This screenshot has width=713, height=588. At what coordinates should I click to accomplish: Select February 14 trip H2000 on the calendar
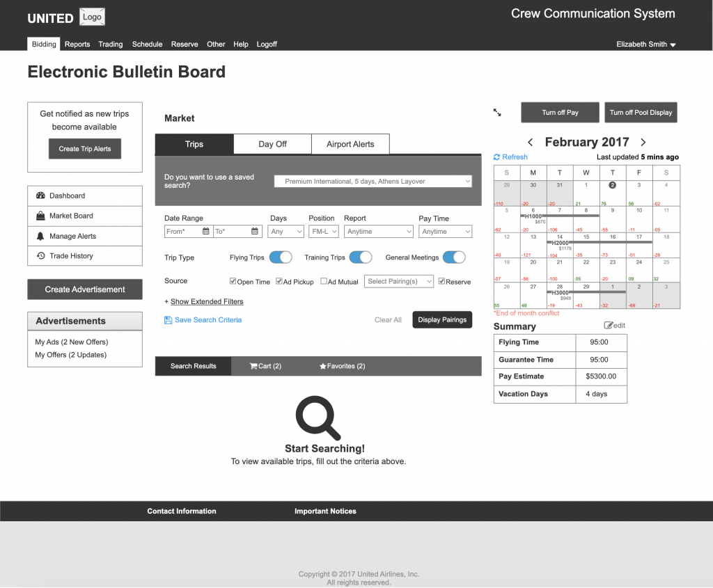[x=560, y=243]
